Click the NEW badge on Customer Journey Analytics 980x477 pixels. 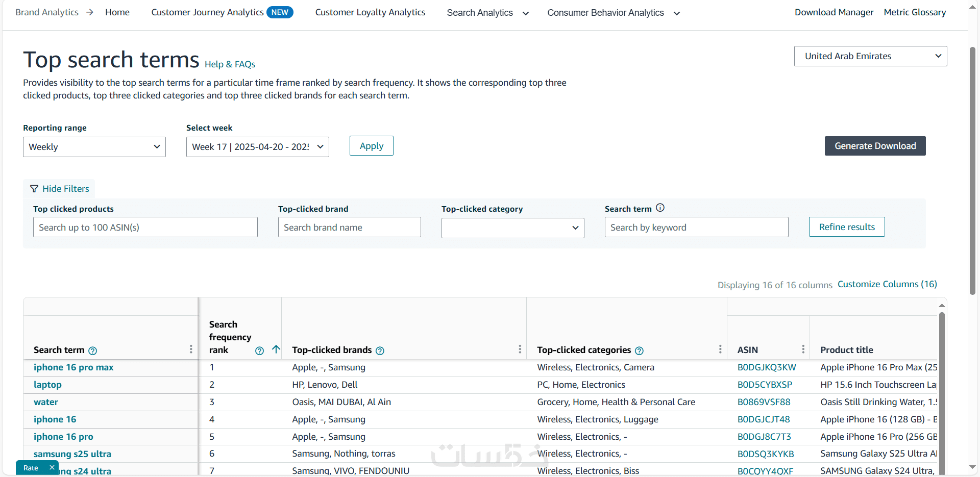click(x=280, y=12)
